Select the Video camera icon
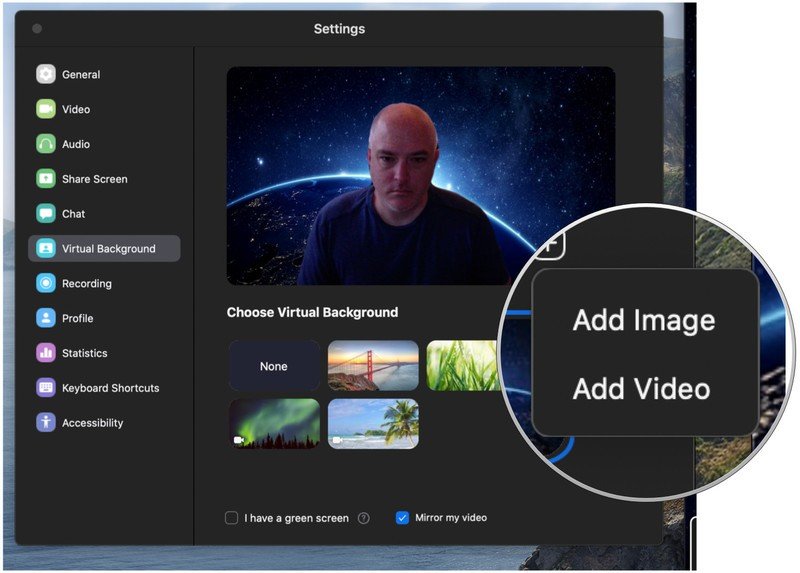800x573 pixels. pyautogui.click(x=46, y=109)
